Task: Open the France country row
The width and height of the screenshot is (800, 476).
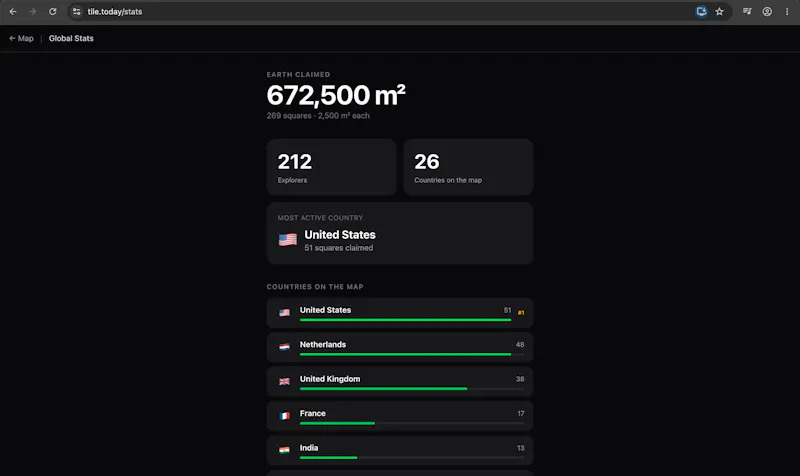Action: (399, 416)
